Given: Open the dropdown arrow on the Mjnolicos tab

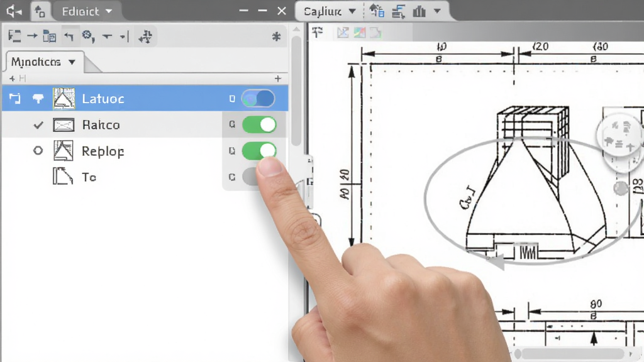Looking at the screenshot, I should click(x=72, y=62).
